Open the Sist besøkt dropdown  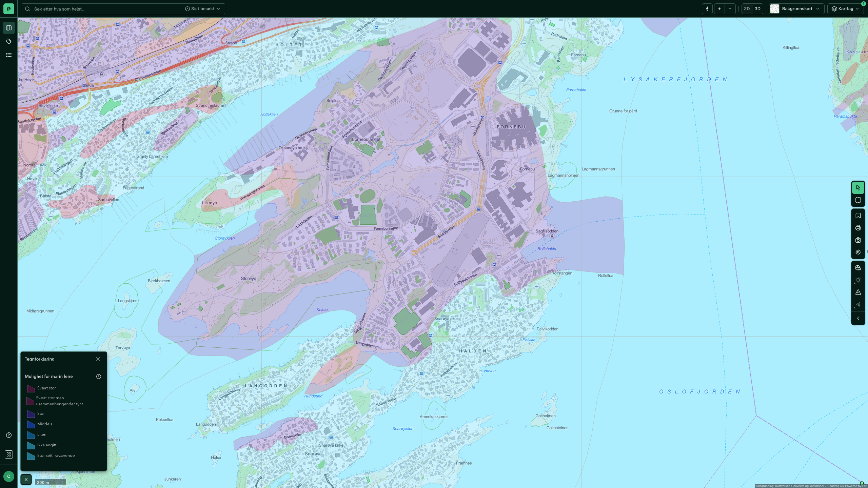coord(203,9)
